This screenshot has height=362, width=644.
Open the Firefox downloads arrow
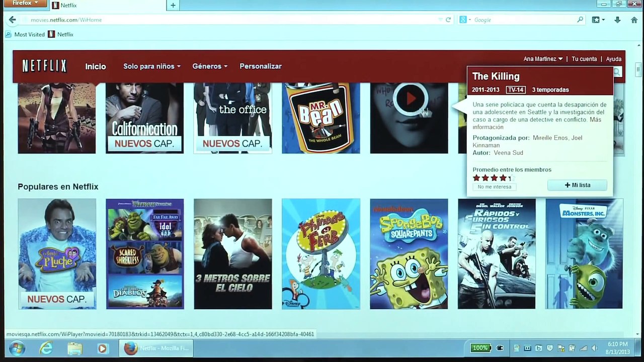coord(617,20)
